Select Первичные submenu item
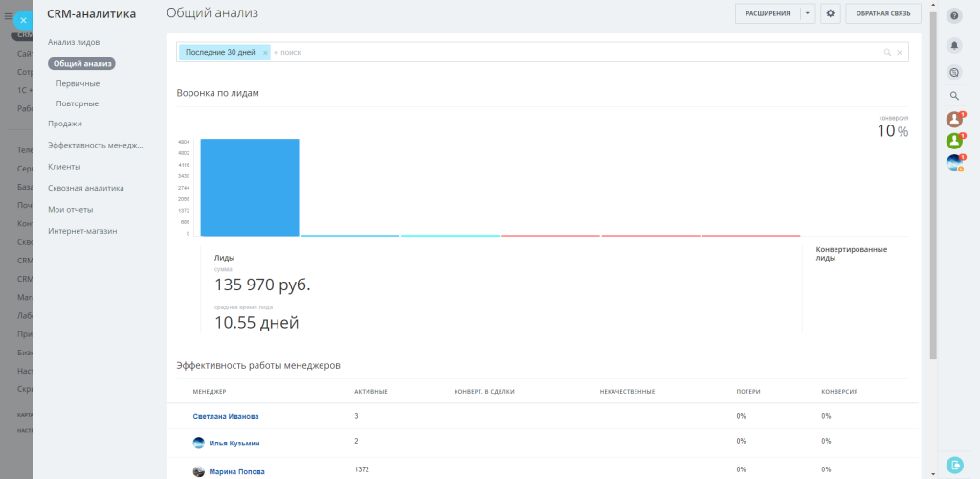The height and width of the screenshot is (479, 980). point(78,83)
